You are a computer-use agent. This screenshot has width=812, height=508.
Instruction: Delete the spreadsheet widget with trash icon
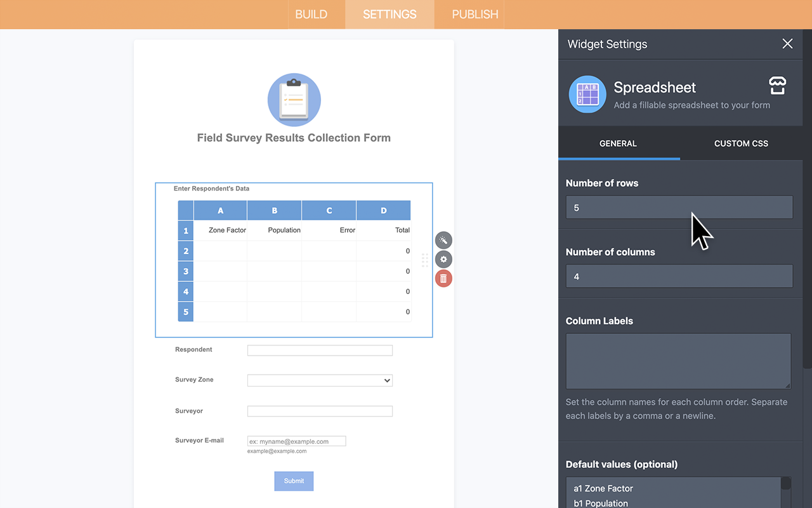point(443,278)
